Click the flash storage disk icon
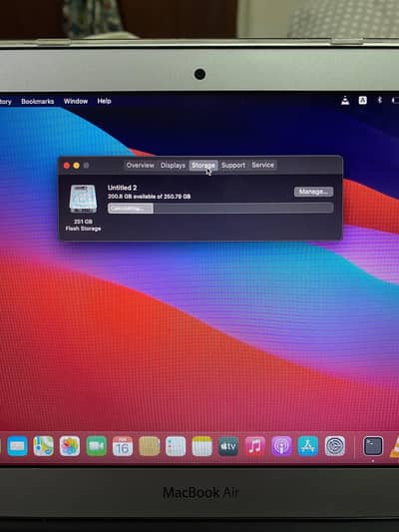399x532 pixels. pos(83,199)
